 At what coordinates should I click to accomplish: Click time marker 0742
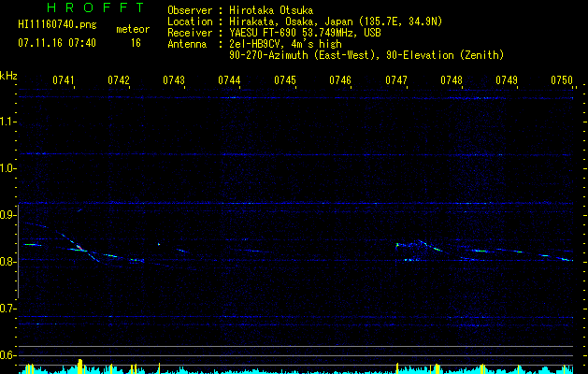pyautogui.click(x=119, y=80)
